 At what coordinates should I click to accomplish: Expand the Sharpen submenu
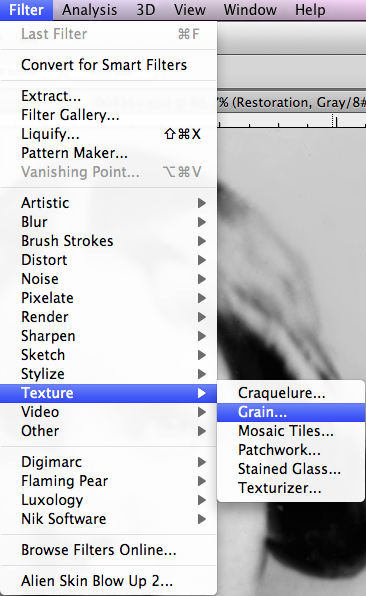click(x=108, y=336)
